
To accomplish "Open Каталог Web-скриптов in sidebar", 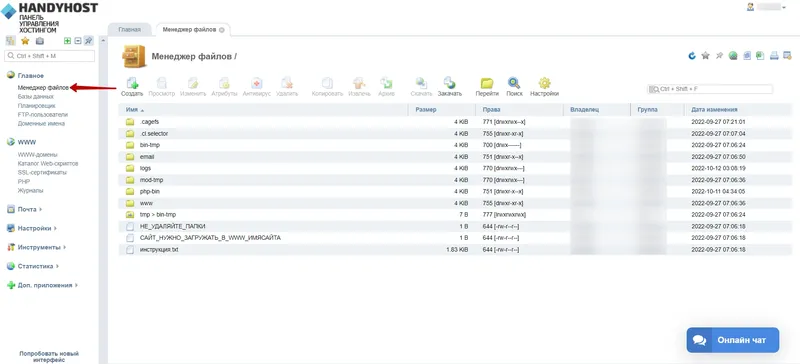I will coord(48,163).
